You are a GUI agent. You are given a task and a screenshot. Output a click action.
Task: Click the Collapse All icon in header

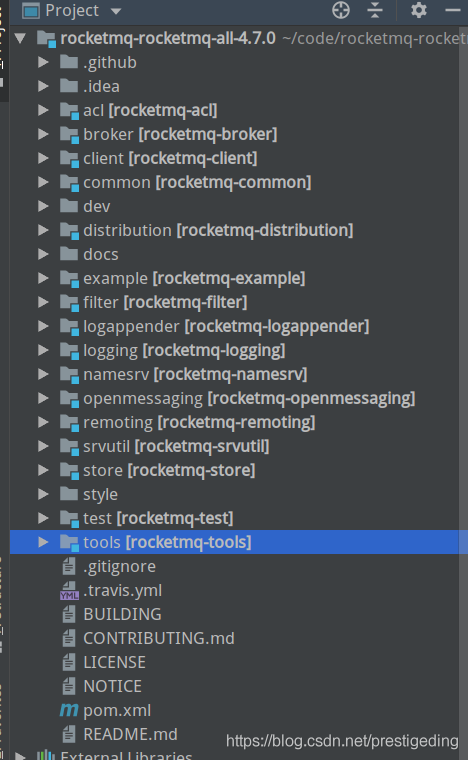click(375, 10)
